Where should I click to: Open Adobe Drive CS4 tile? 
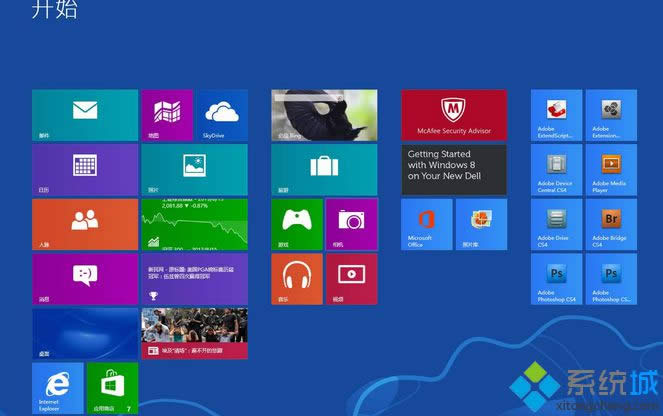tap(556, 224)
